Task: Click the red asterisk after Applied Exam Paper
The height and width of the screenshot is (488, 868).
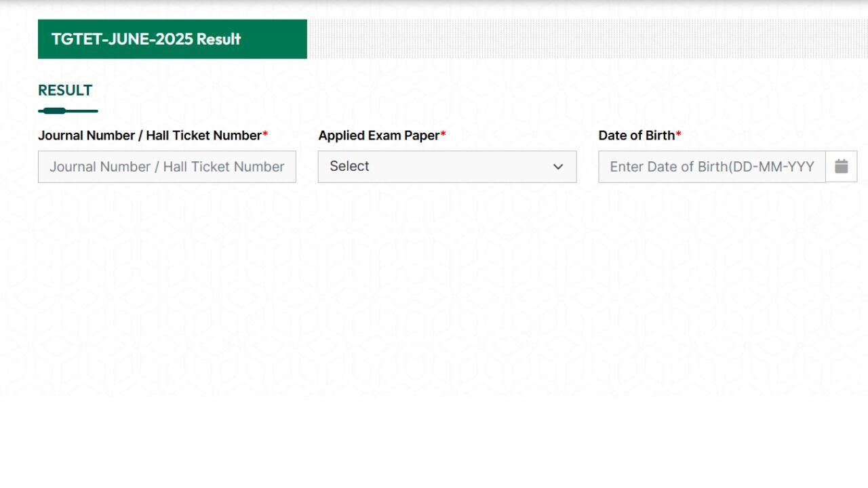Action: (x=443, y=135)
